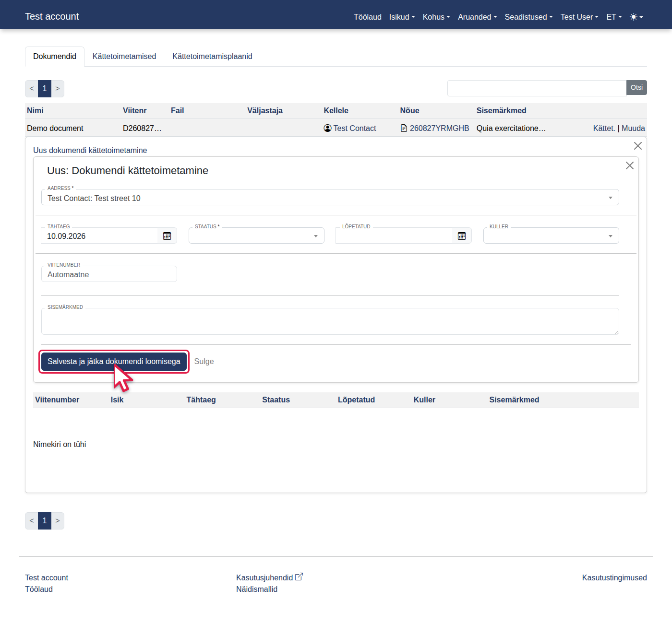Close the inner Dokumendi kättetoimetamine form
The height and width of the screenshot is (624, 672).
click(630, 165)
